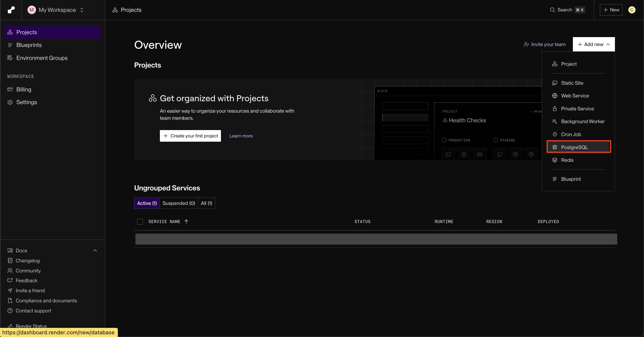Image resolution: width=644 pixels, height=337 pixels.
Task: Select Redis from Add new menu
Action: pos(567,160)
